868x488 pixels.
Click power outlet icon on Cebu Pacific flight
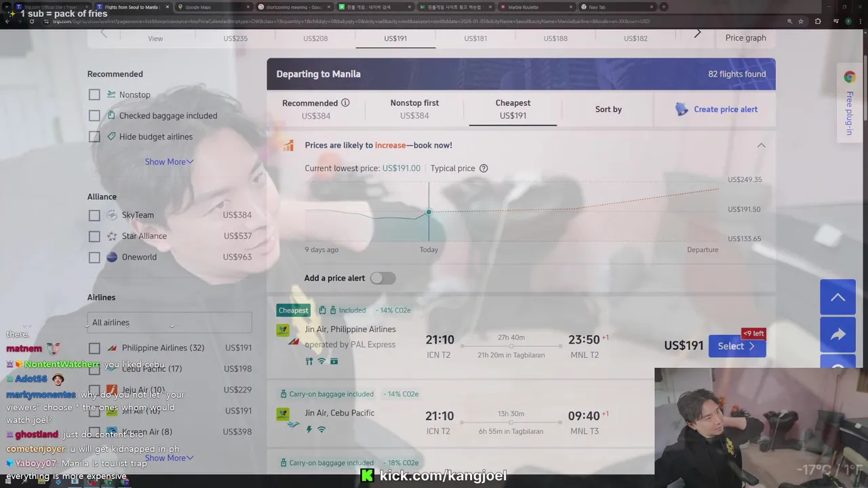click(309, 429)
